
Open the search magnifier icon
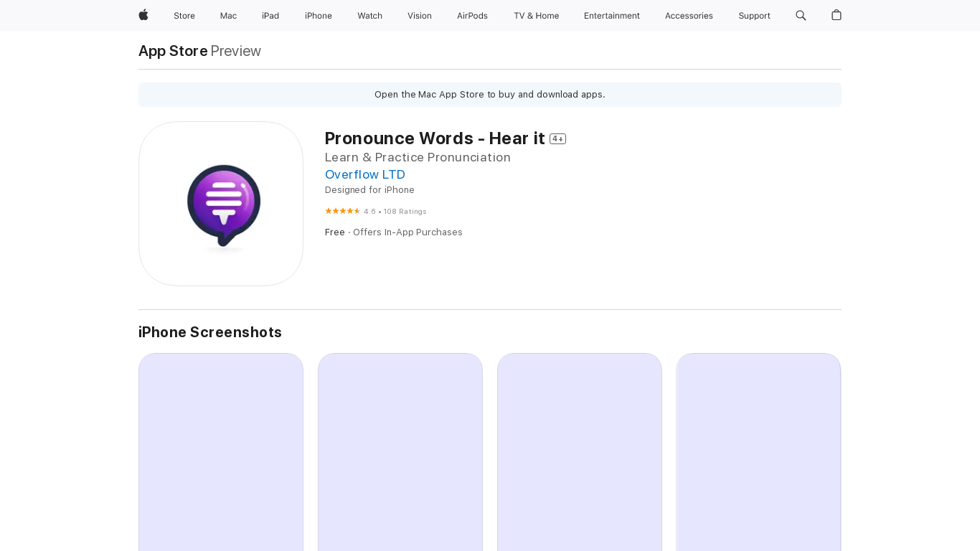tap(801, 15)
